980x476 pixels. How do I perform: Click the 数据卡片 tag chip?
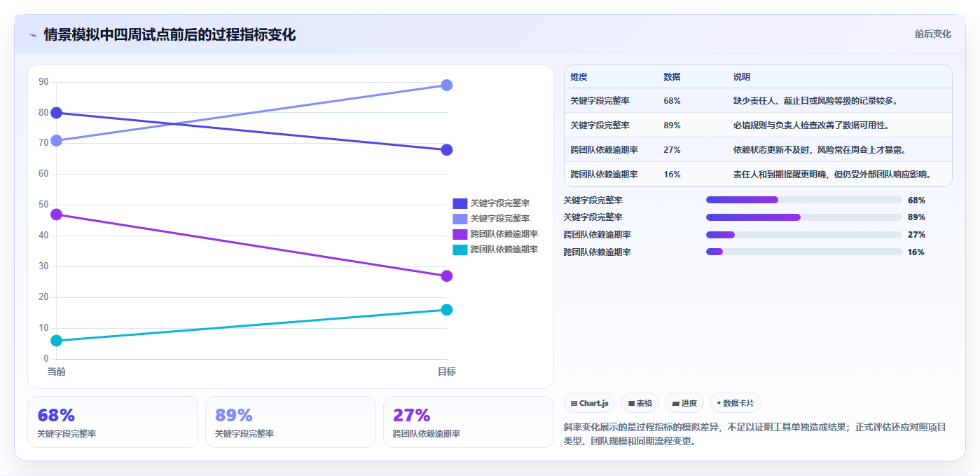click(735, 403)
